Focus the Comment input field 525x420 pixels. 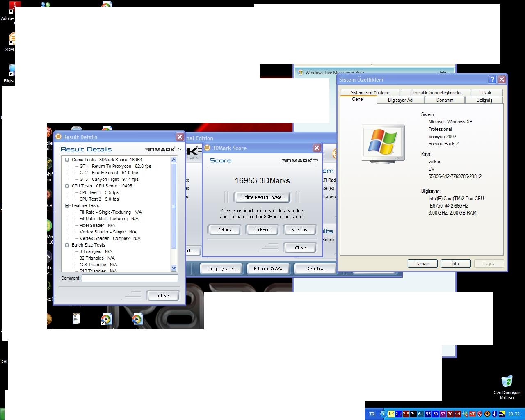tap(130, 278)
